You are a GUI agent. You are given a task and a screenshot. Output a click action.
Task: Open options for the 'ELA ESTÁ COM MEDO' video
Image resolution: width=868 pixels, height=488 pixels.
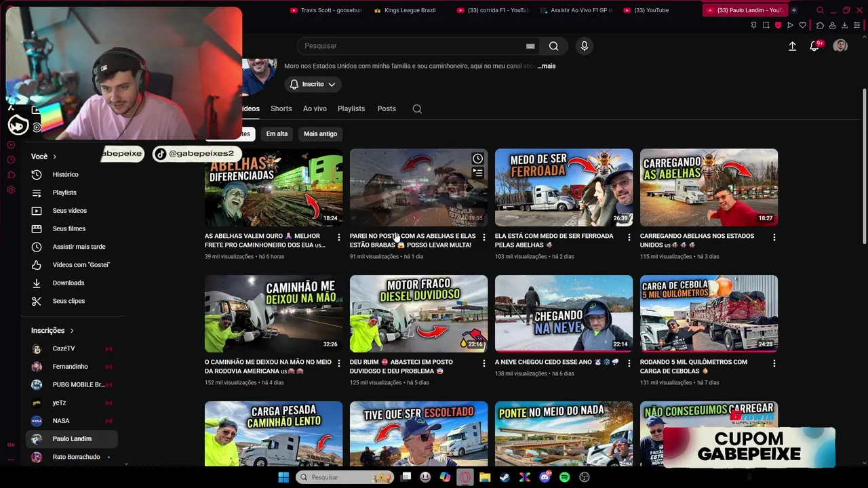[629, 237]
